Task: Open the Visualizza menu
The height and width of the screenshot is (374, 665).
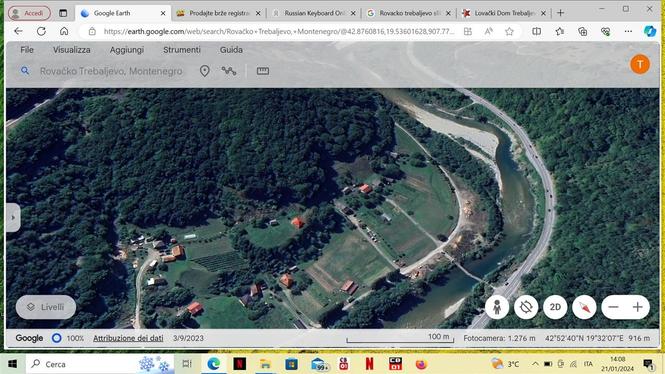Action: click(x=71, y=50)
